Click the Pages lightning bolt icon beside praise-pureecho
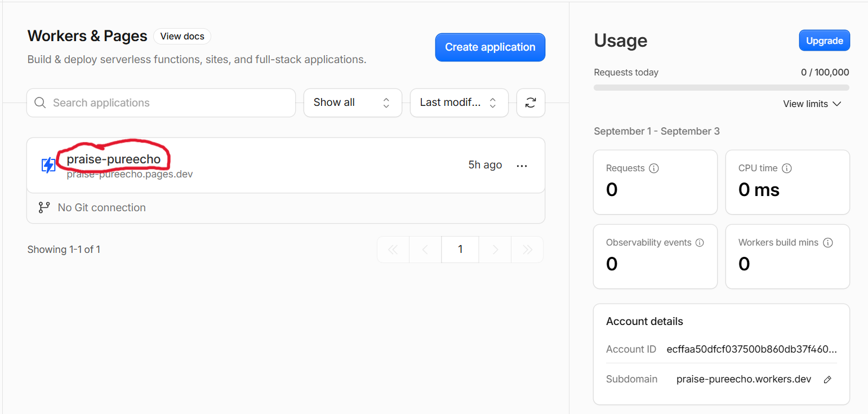Viewport: 868px width, 414px height. [x=48, y=165]
